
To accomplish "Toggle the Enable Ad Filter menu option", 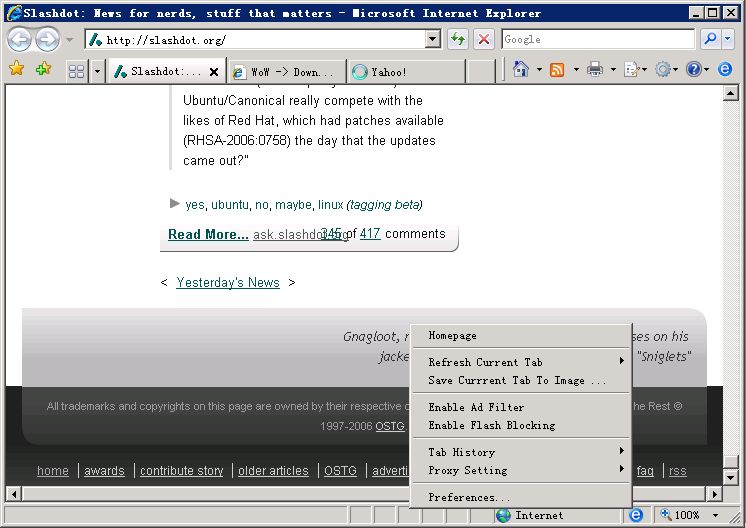I will coord(521,407).
